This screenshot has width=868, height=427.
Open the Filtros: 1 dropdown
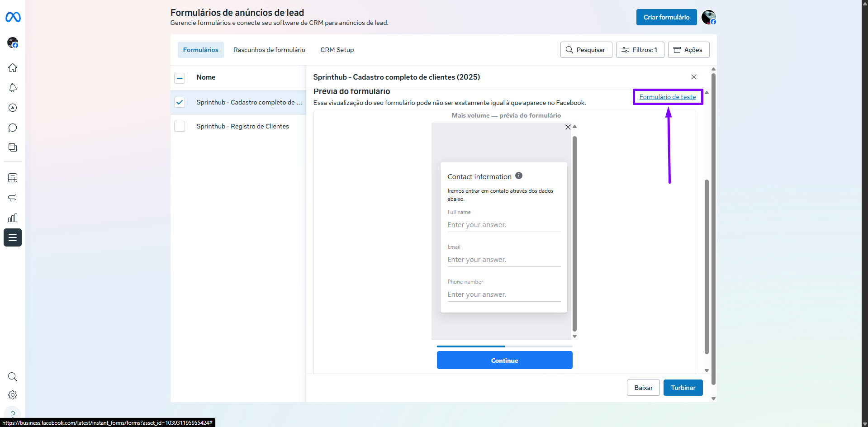640,50
